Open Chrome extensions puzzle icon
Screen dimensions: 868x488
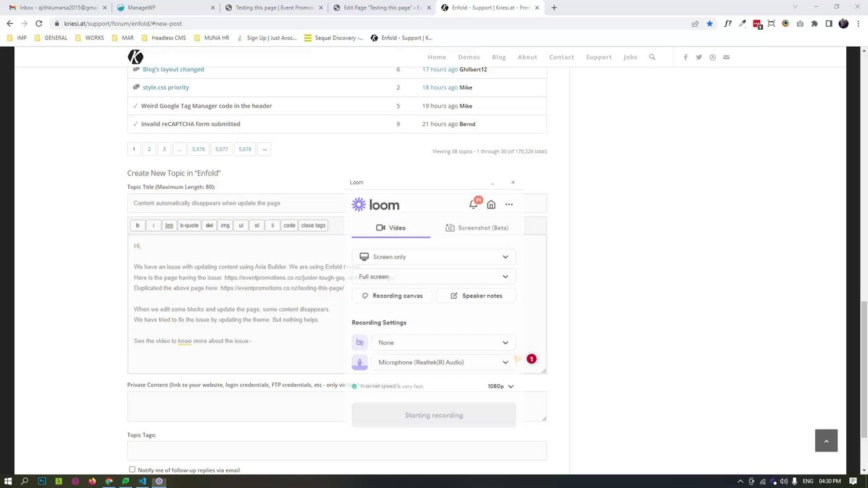click(x=814, y=23)
